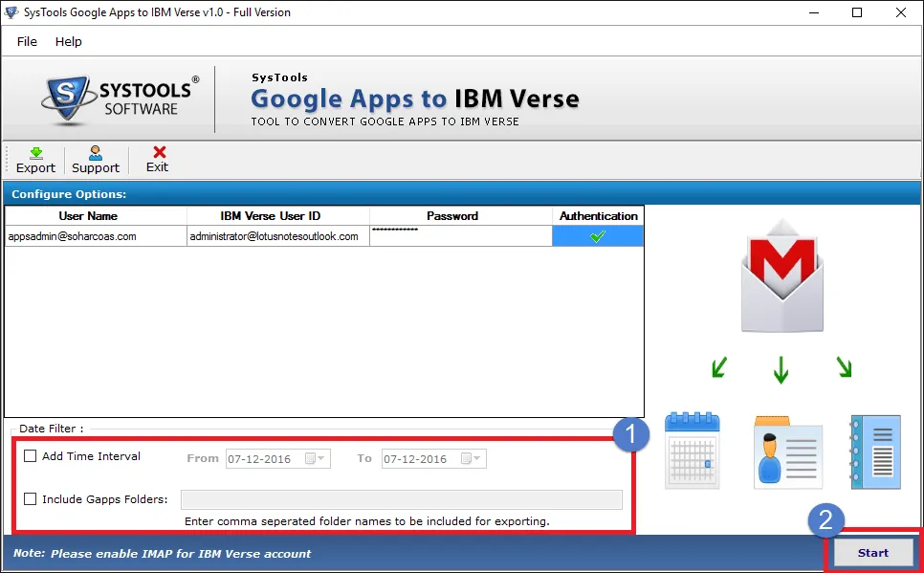Select the appsadmin@soharcoas.com user name cell
Image resolution: width=924 pixels, height=573 pixels.
pyautogui.click(x=96, y=236)
